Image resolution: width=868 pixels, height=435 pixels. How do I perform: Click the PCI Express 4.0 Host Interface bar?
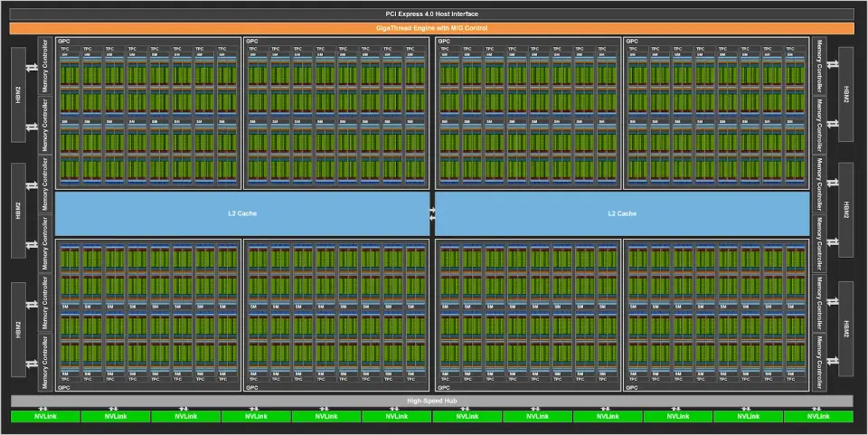pyautogui.click(x=433, y=14)
